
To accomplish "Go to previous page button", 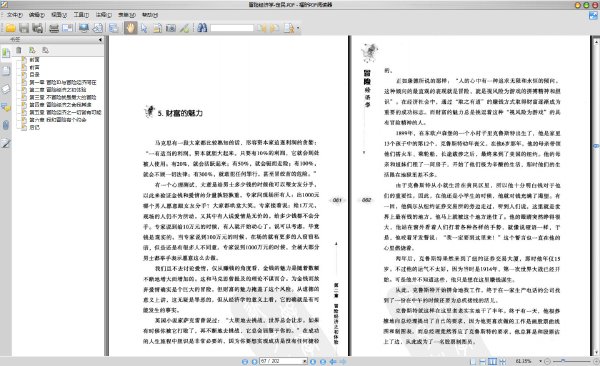I will (254, 361).
